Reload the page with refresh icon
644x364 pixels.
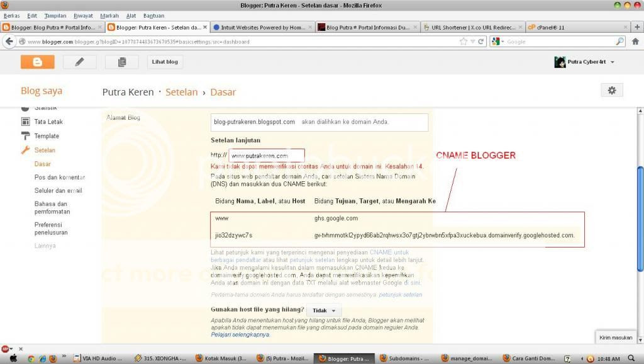point(480,42)
